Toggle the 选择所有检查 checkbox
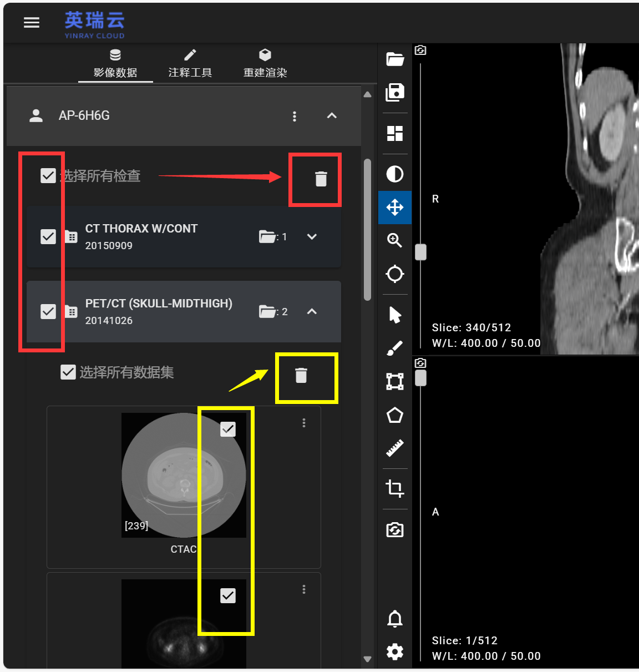The width and height of the screenshot is (639, 672). click(48, 175)
